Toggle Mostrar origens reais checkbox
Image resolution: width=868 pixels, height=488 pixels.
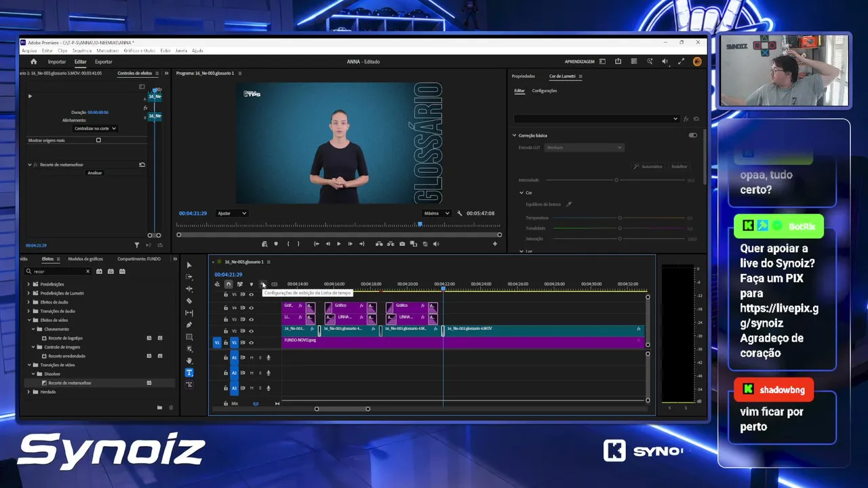click(x=98, y=140)
